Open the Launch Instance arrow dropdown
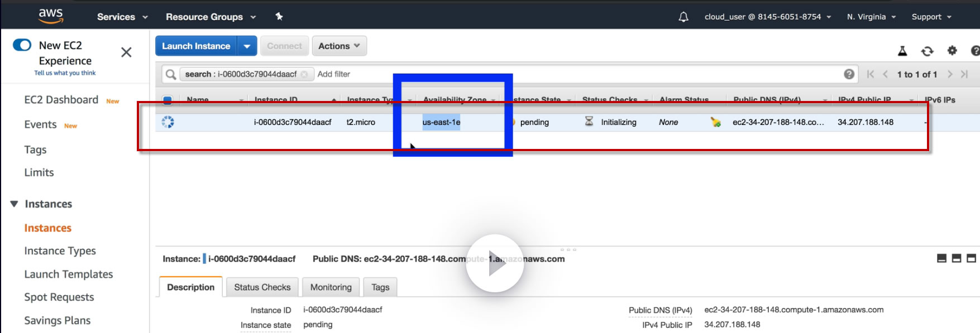This screenshot has height=333, width=980. coord(247,46)
